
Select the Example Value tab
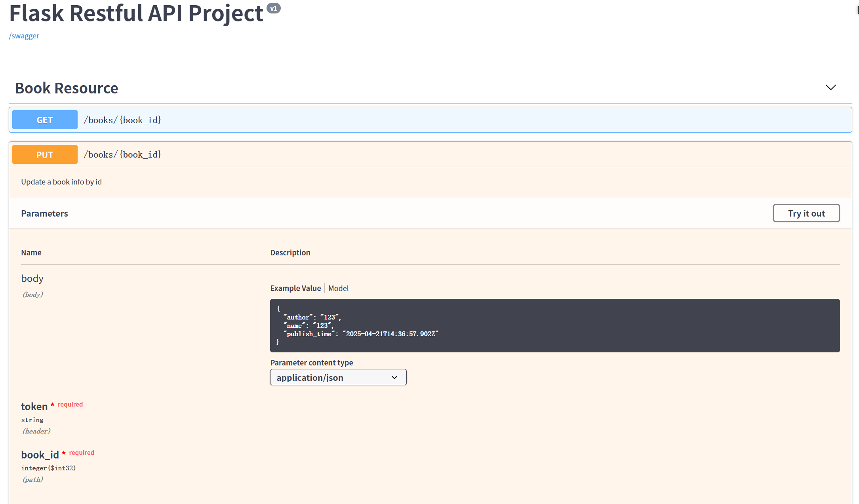pos(295,288)
